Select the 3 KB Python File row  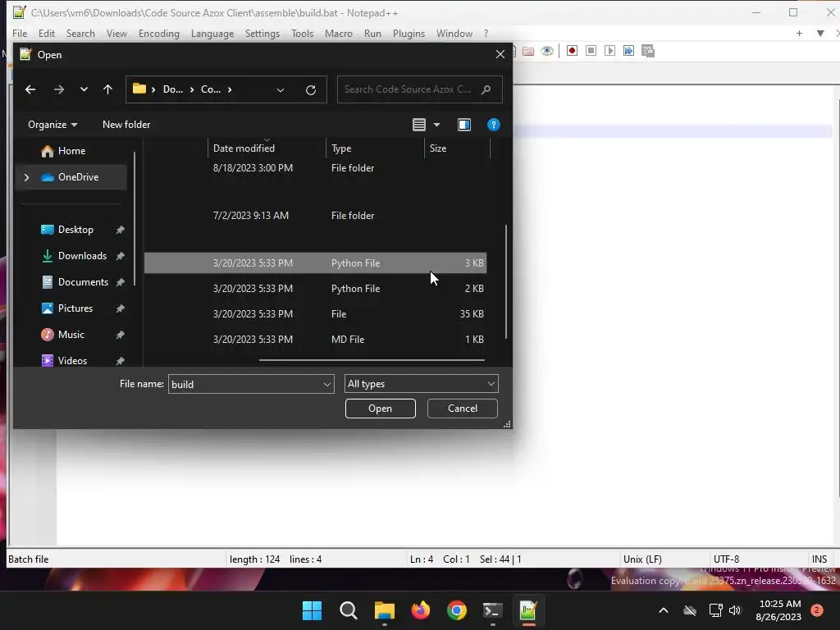[x=316, y=263]
